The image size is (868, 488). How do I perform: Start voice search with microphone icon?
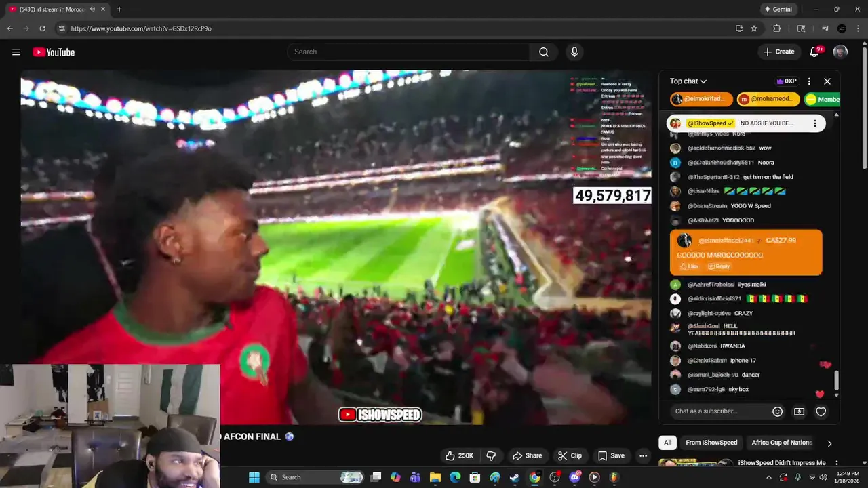574,52
